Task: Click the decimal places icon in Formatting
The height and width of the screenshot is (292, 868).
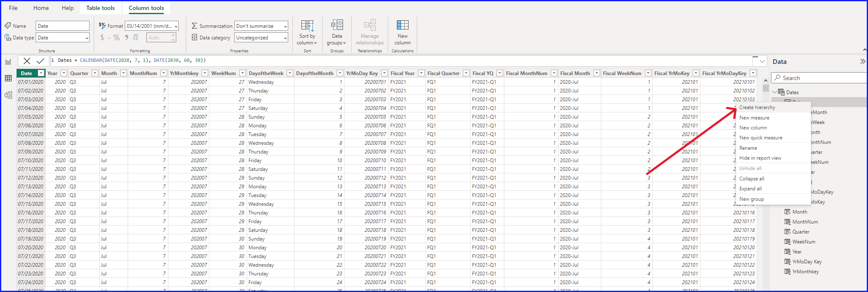Action: pos(135,38)
